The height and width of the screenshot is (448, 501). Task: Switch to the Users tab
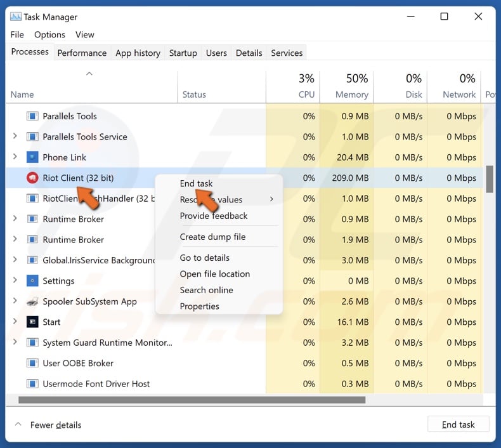coord(216,53)
